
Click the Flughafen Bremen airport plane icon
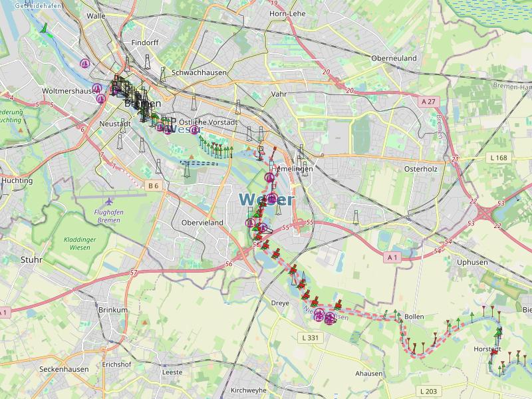tap(109, 201)
